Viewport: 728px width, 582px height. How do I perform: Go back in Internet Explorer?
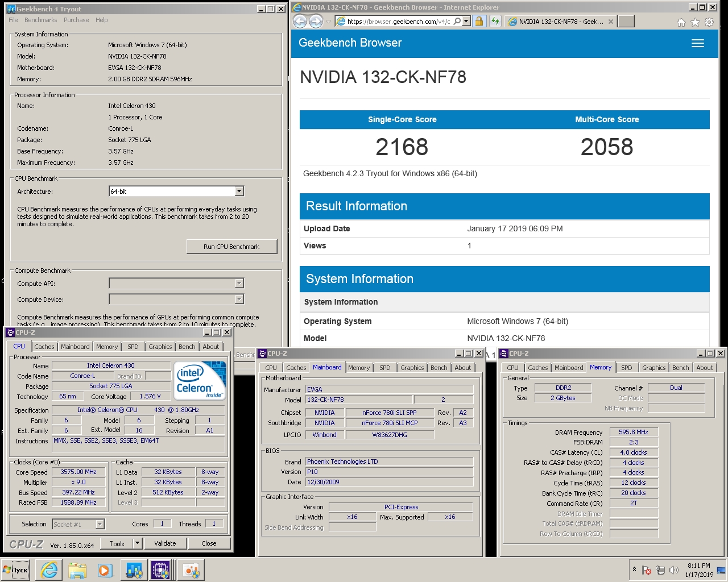pos(300,21)
